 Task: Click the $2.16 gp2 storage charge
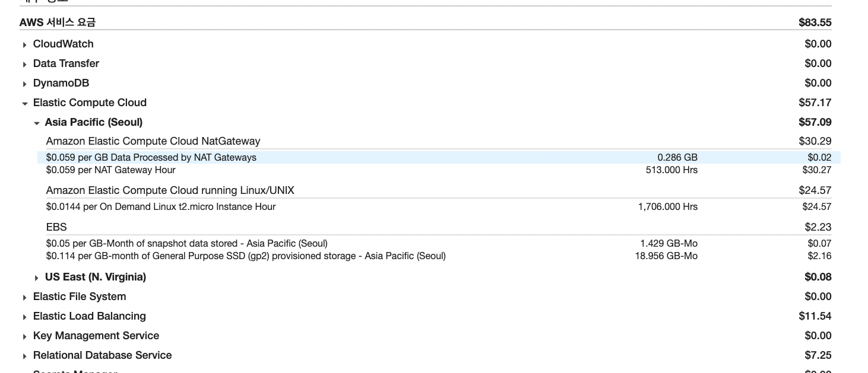(820, 256)
